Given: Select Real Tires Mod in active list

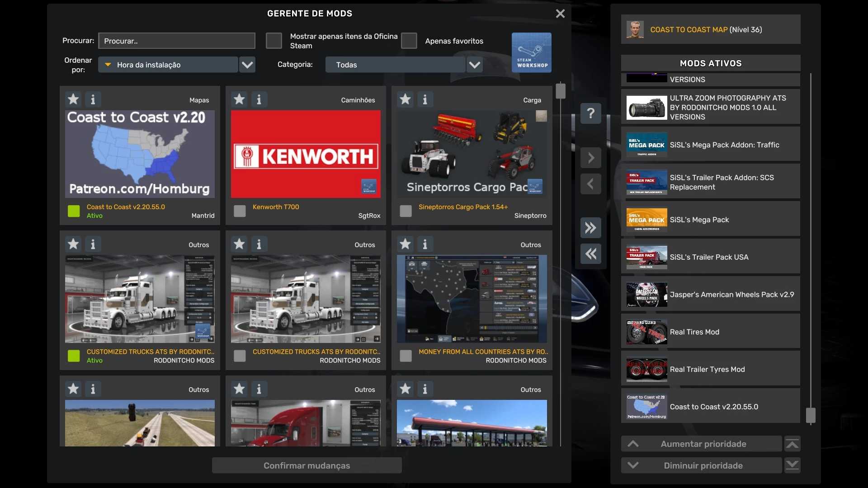Looking at the screenshot, I should tap(710, 332).
